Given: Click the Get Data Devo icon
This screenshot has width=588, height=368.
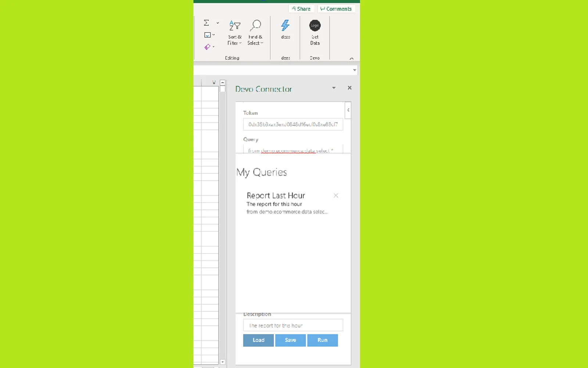Looking at the screenshot, I should click(315, 33).
